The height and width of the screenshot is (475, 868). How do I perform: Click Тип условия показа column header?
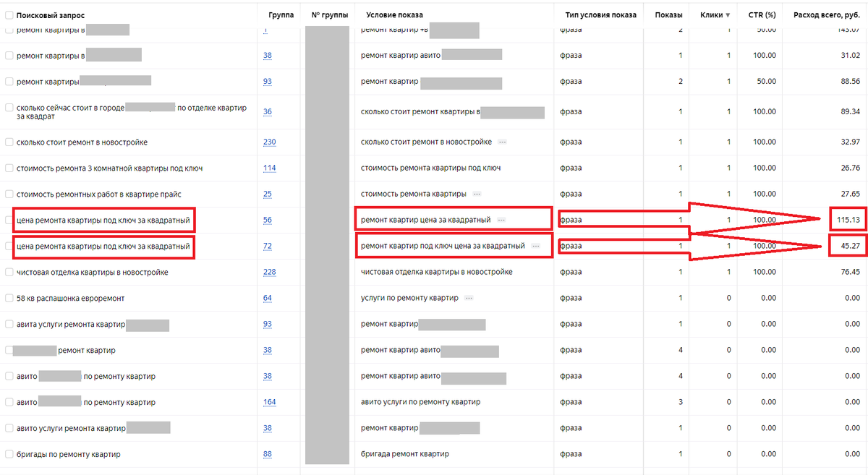point(600,15)
